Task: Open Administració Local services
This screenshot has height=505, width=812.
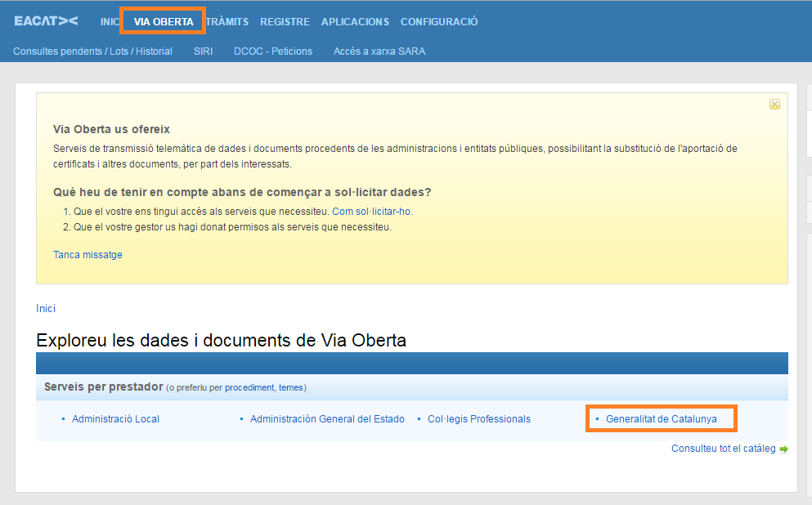Action: point(115,419)
